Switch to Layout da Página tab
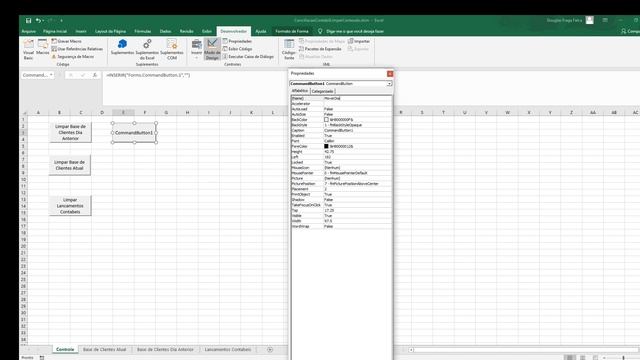The width and height of the screenshot is (640, 360). coord(111,31)
